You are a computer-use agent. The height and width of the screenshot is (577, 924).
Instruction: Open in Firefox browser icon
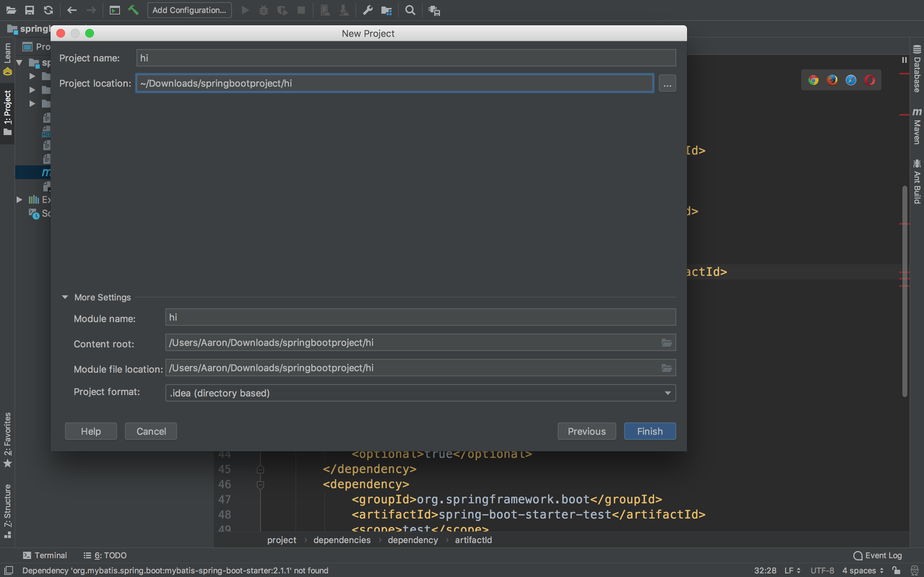832,80
